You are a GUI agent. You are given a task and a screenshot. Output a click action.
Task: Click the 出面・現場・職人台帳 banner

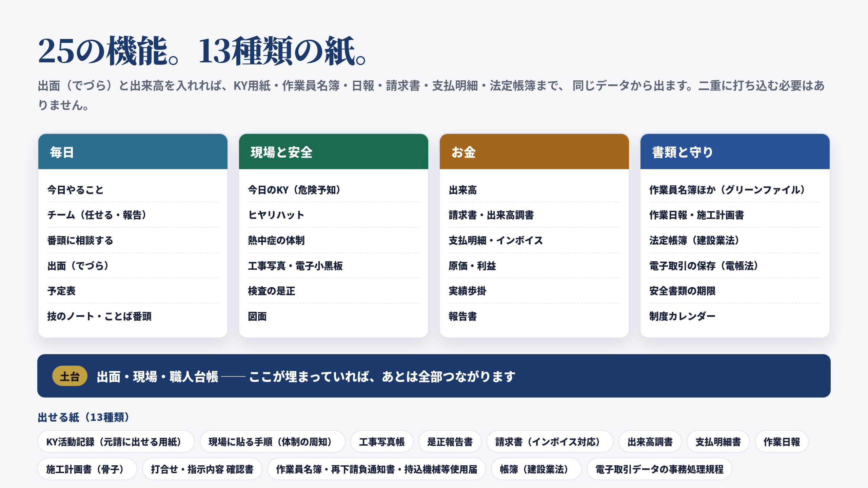434,376
